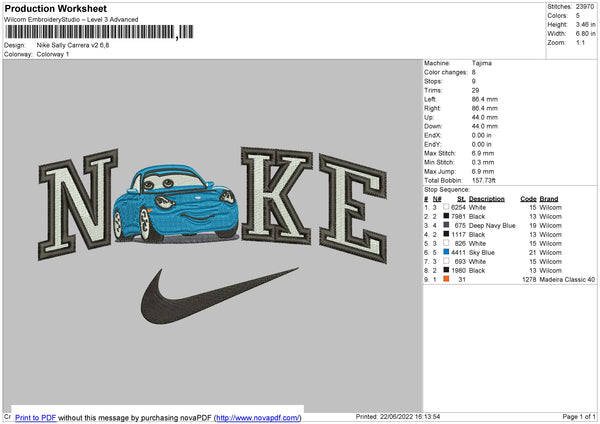Click the Width value 6.80 in

click(585, 34)
